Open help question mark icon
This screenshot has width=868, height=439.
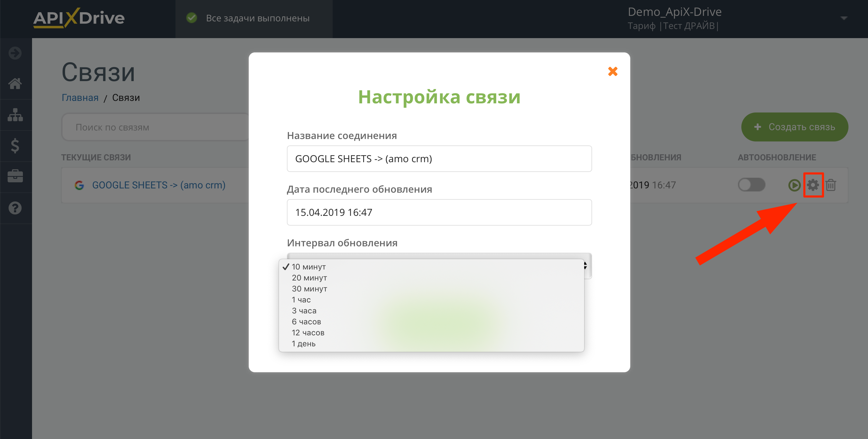tap(15, 208)
